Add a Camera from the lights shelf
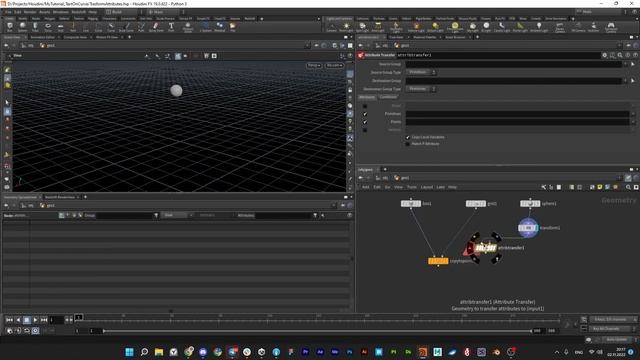Image resolution: width=640 pixels, height=360 pixels. (331, 27)
